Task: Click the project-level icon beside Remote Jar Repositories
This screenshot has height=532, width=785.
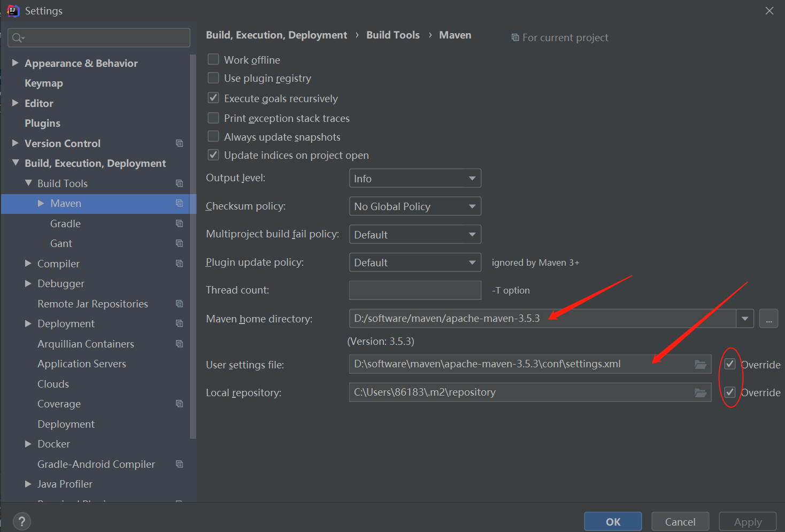Action: [179, 304]
